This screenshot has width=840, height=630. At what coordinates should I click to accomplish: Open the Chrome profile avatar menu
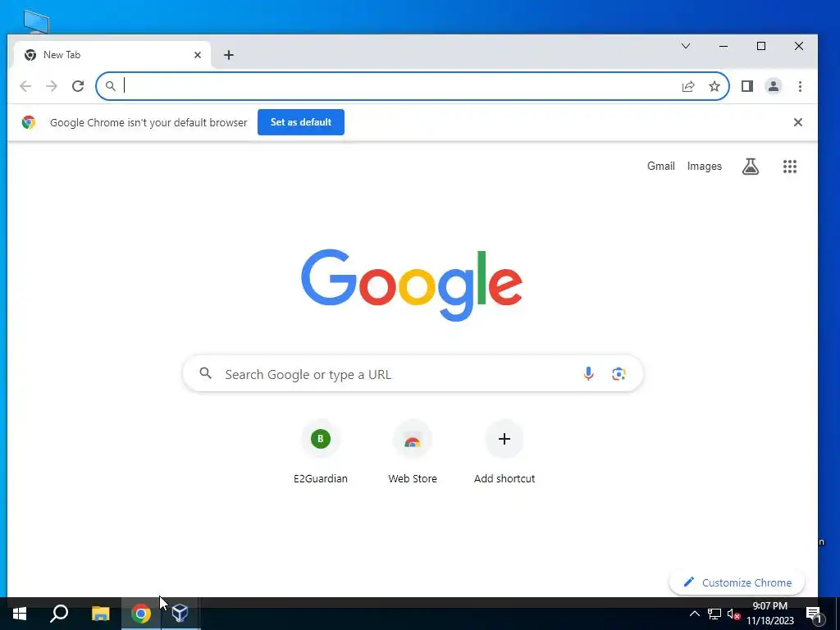pyautogui.click(x=773, y=86)
